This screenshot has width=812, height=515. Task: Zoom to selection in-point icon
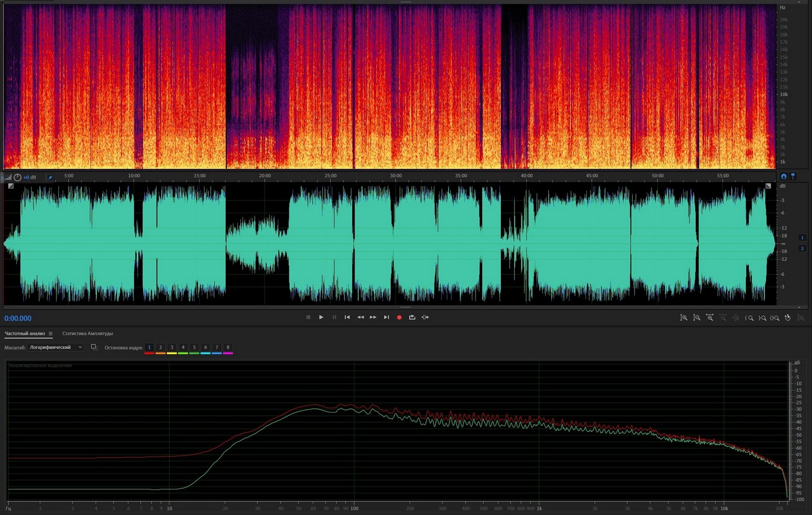click(749, 317)
